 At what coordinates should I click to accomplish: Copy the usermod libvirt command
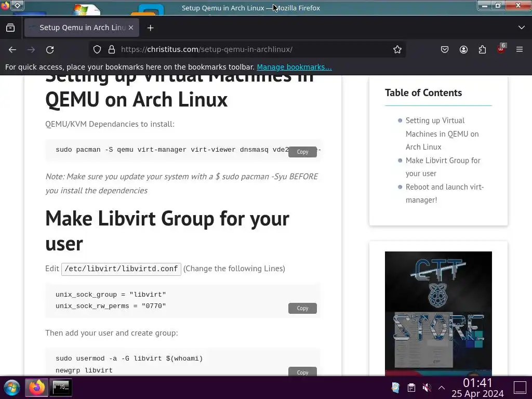tap(302, 372)
